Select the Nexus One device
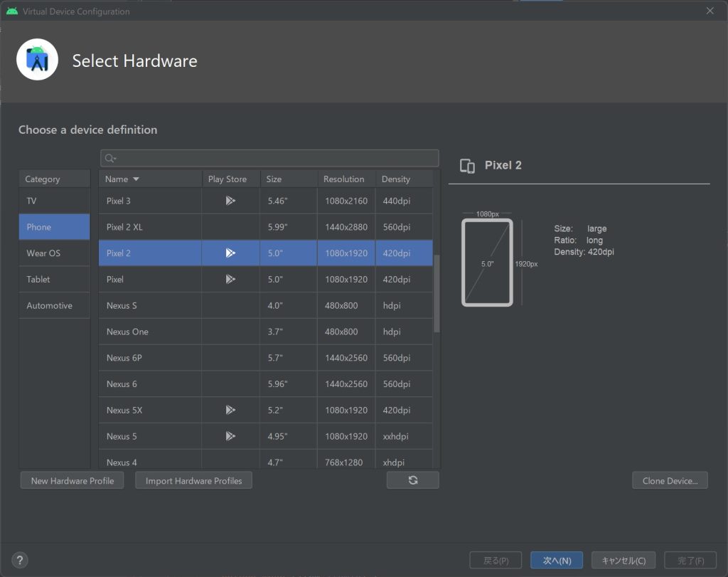The width and height of the screenshot is (728, 577). pos(266,332)
